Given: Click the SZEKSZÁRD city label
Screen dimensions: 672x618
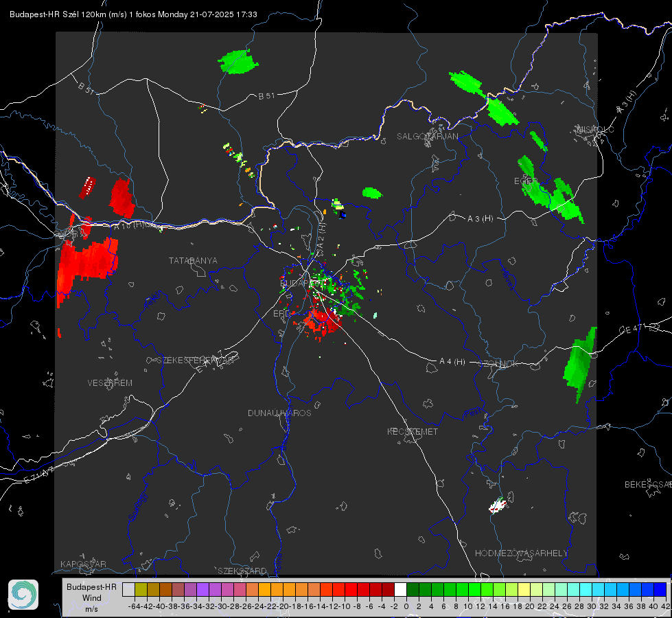Looking at the screenshot, I should click(242, 571).
